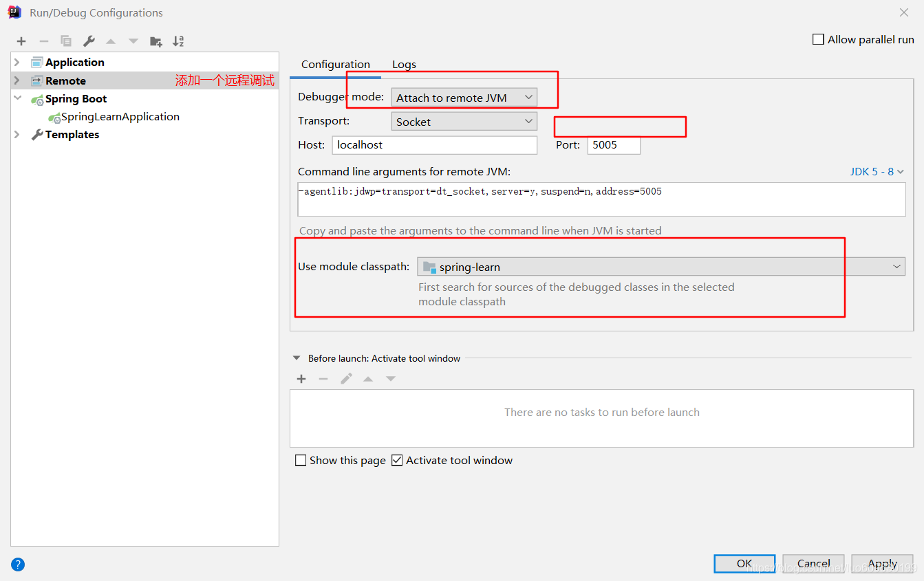Click the Application node icon
Image resolution: width=924 pixels, height=581 pixels.
[36, 62]
